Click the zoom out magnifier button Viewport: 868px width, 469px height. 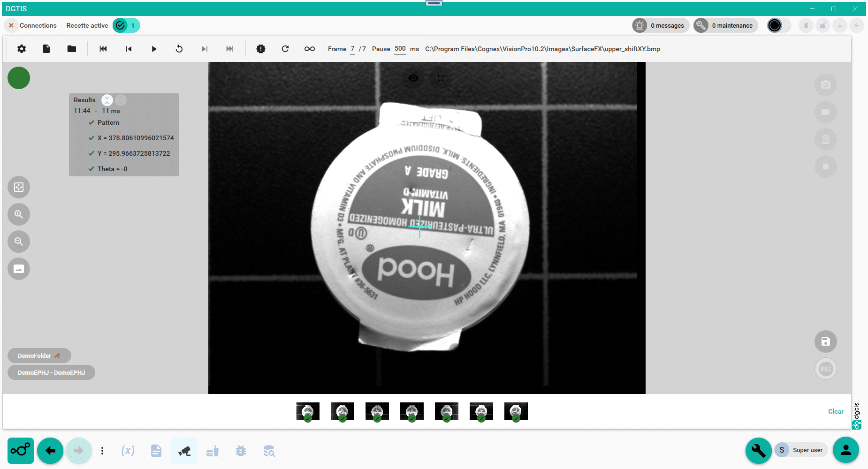pyautogui.click(x=19, y=242)
